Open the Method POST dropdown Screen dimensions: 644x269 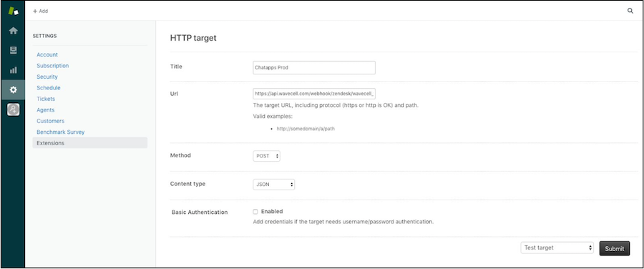point(267,156)
